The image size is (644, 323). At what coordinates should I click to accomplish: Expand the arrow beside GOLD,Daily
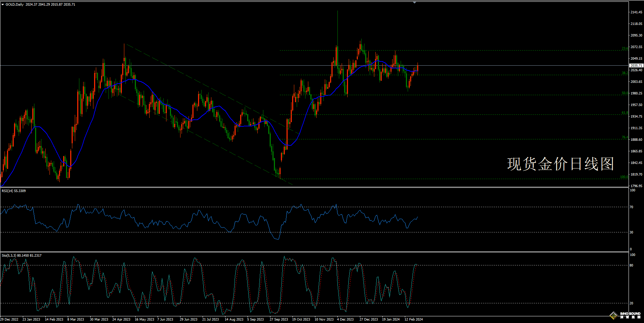tap(3, 5)
